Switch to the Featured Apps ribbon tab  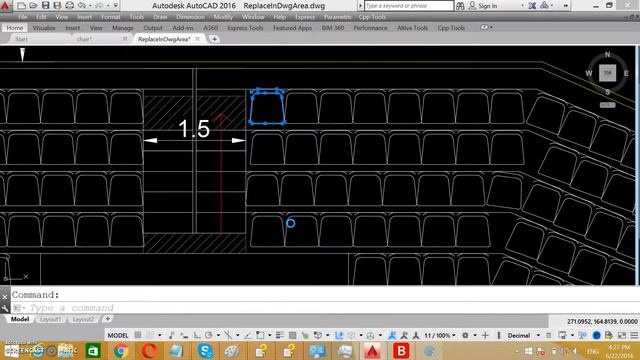pyautogui.click(x=292, y=28)
